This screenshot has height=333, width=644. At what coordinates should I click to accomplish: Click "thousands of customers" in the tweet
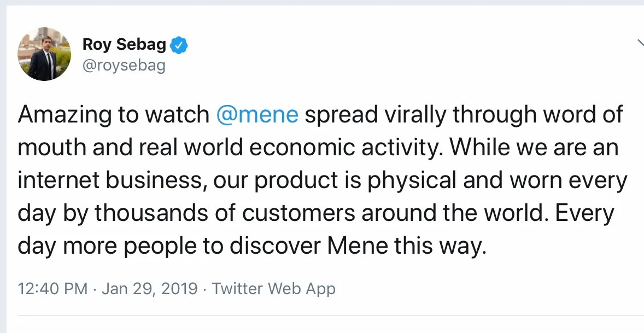coord(225,213)
